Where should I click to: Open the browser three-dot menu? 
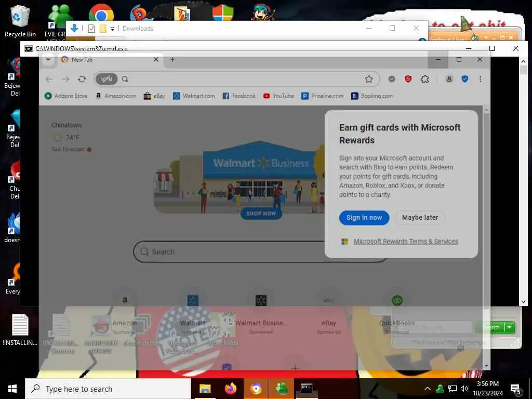click(x=480, y=79)
